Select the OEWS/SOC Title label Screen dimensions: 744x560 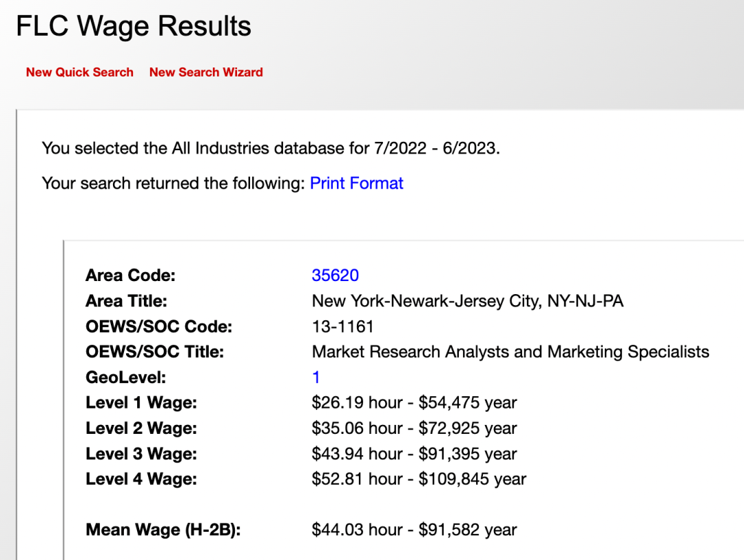155,352
